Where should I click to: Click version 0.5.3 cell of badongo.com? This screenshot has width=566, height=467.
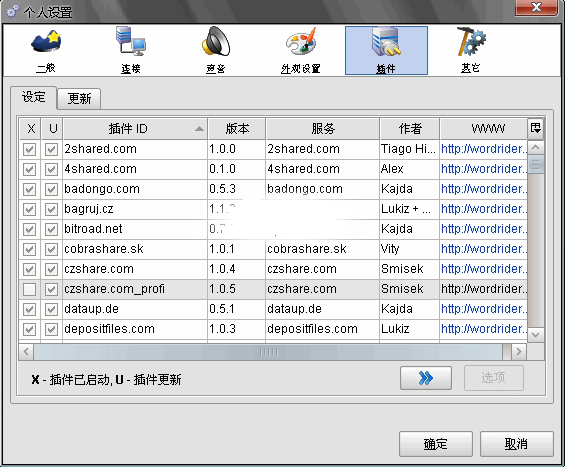click(x=237, y=189)
